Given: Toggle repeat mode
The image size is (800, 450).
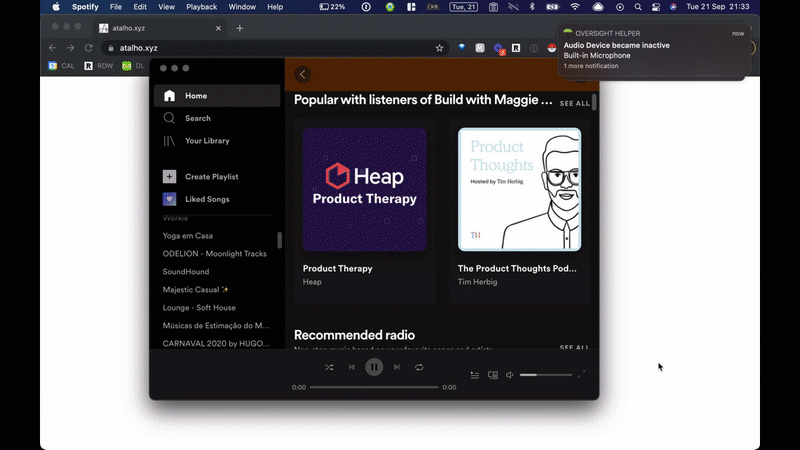Looking at the screenshot, I should (x=419, y=367).
